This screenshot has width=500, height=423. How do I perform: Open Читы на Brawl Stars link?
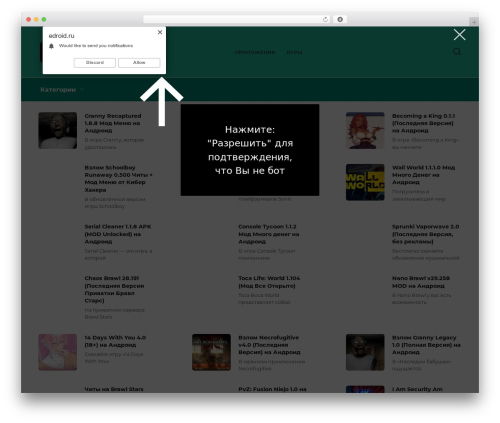coord(114,389)
